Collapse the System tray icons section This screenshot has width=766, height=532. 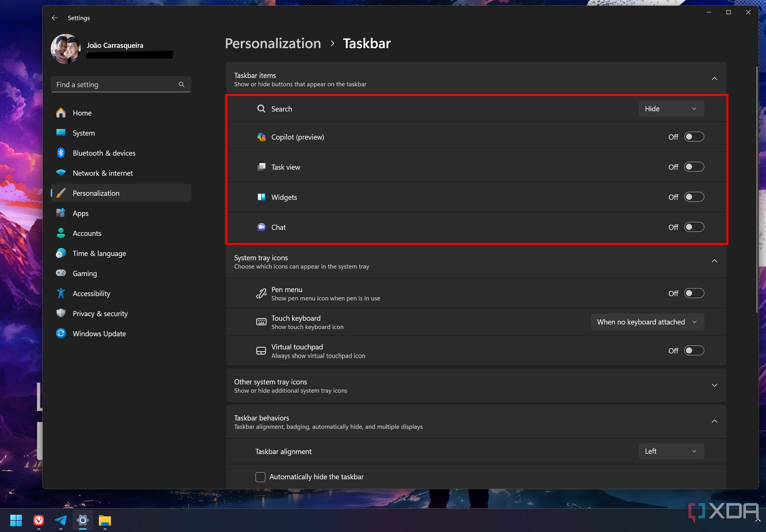[714, 261]
